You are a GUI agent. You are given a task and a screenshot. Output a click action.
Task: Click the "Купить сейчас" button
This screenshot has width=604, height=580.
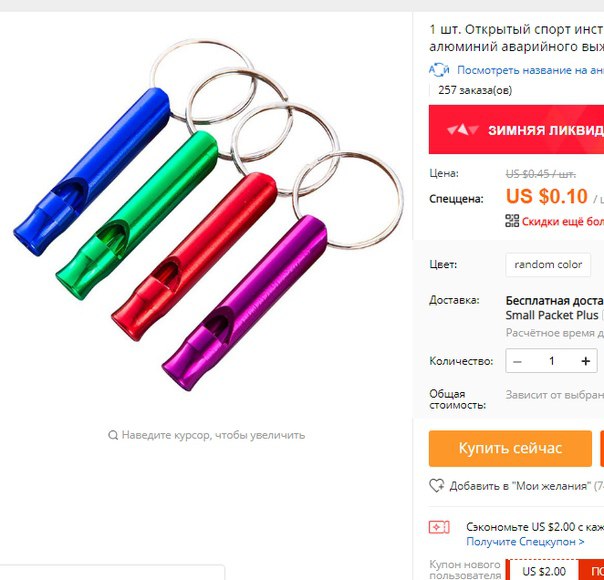pyautogui.click(x=510, y=448)
